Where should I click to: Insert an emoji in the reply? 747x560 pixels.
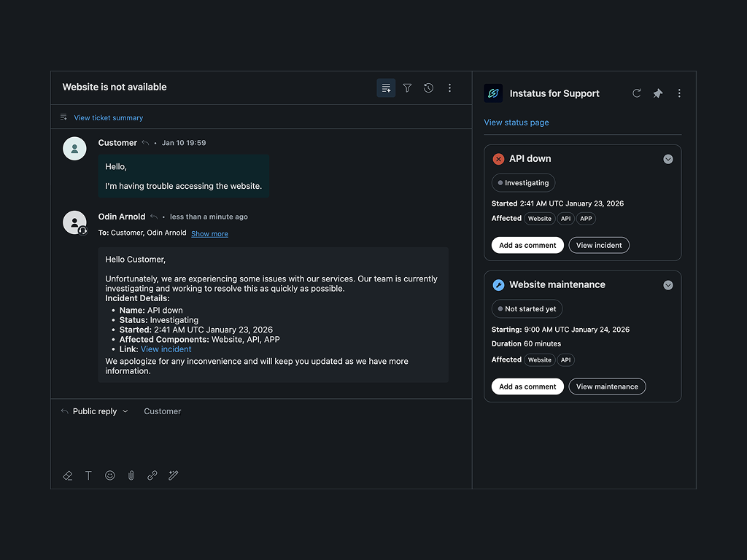tap(109, 475)
